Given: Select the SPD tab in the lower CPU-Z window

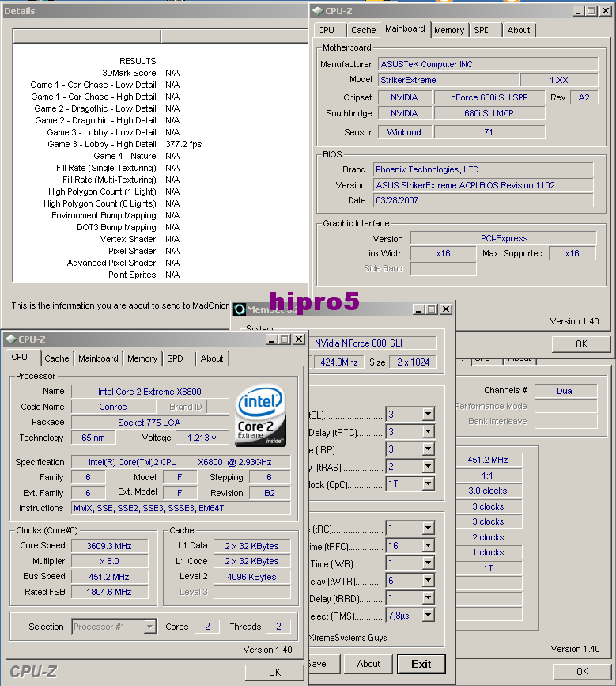Looking at the screenshot, I should (x=175, y=358).
